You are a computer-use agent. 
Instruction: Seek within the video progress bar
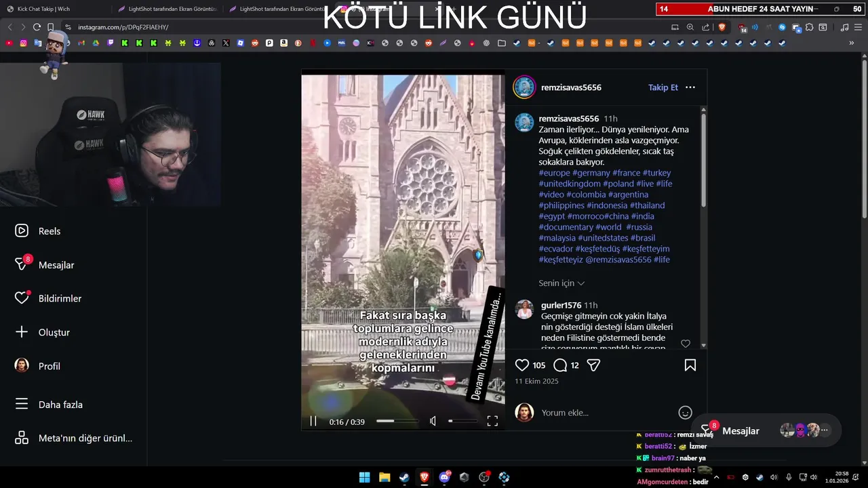coord(397,421)
